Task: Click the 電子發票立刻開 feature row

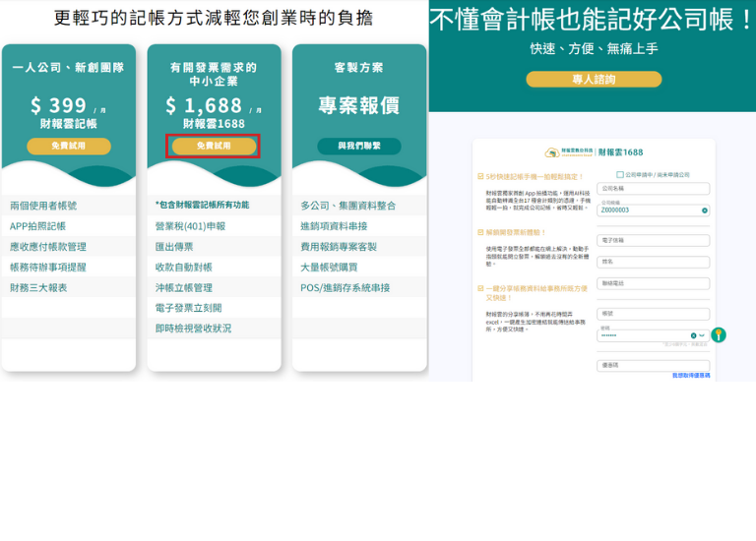Action: 214,308
